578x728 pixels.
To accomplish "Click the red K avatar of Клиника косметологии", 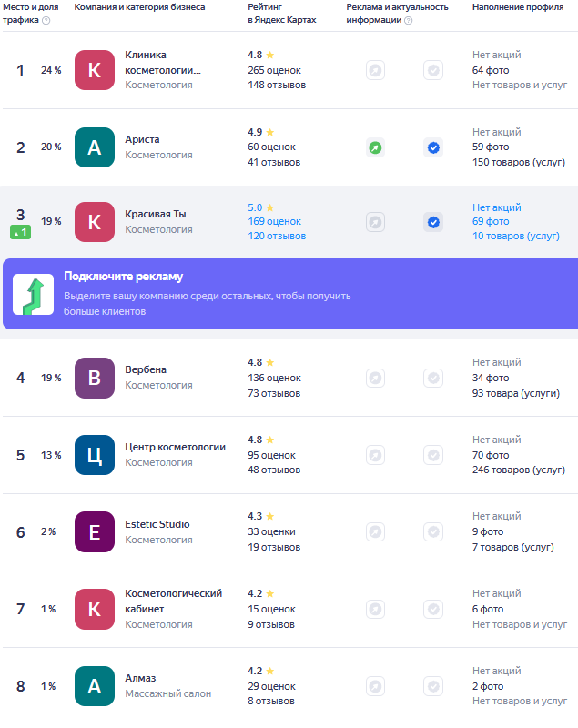I will tap(95, 70).
